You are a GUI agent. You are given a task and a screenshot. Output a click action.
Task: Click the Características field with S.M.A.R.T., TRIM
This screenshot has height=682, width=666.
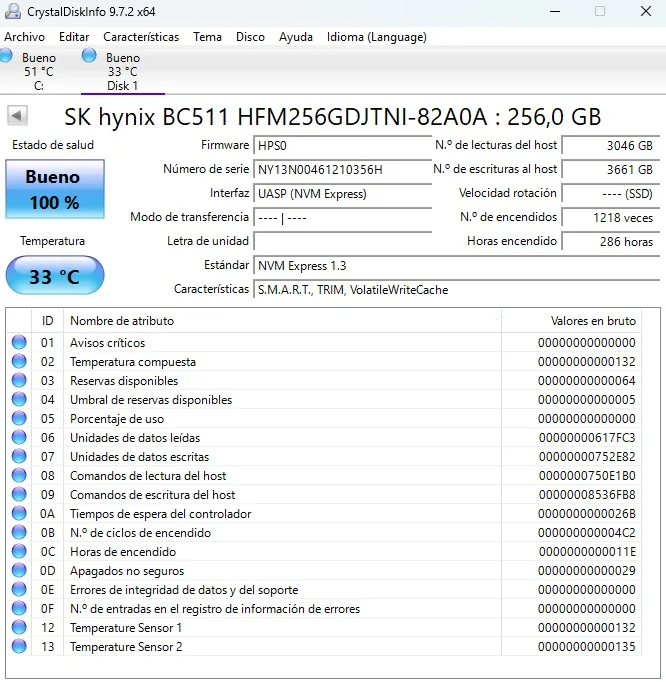(456, 290)
